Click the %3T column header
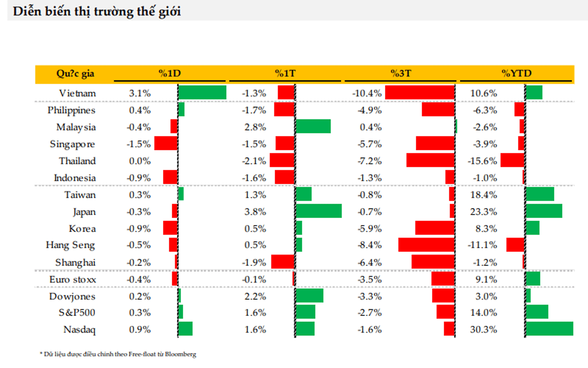 click(401, 74)
